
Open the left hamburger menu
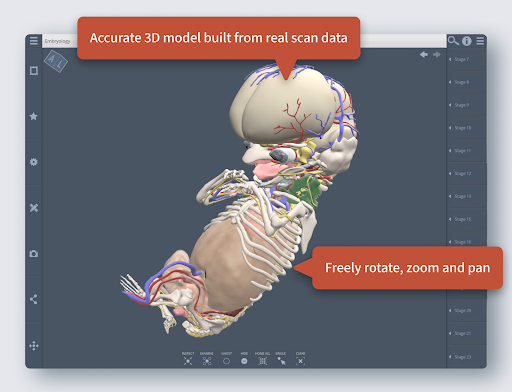pyautogui.click(x=34, y=41)
